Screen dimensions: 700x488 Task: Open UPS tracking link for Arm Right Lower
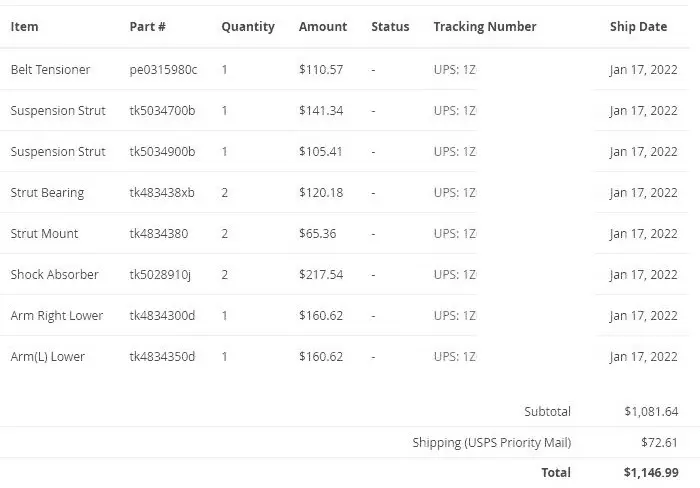454,316
